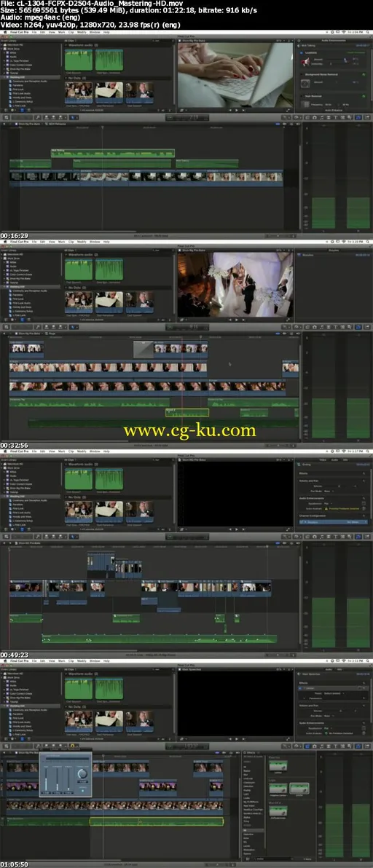This screenshot has height=868, width=373.
Task: Open the Limiter Preset dropdown in the 01:05:50 inspector
Action: 334,694
